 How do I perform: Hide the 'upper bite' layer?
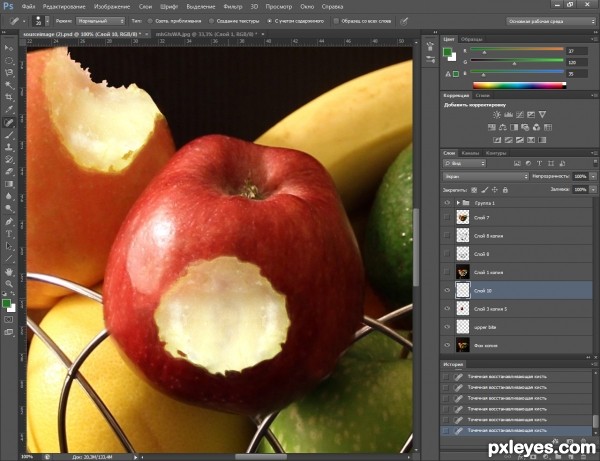[x=447, y=327]
